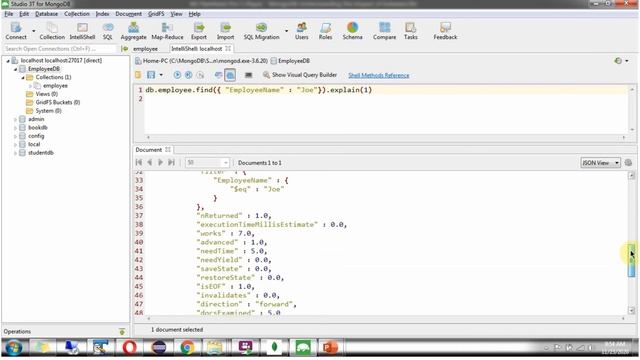Viewport: 640px width, 360px height.
Task: Click the query text in the editor line 1
Action: coord(259,90)
